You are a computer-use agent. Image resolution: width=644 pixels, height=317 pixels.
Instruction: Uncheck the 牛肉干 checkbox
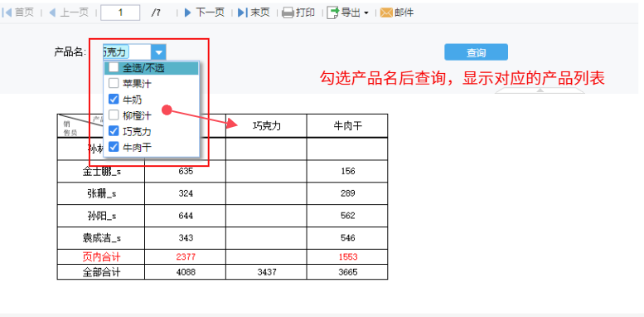pyautogui.click(x=114, y=147)
